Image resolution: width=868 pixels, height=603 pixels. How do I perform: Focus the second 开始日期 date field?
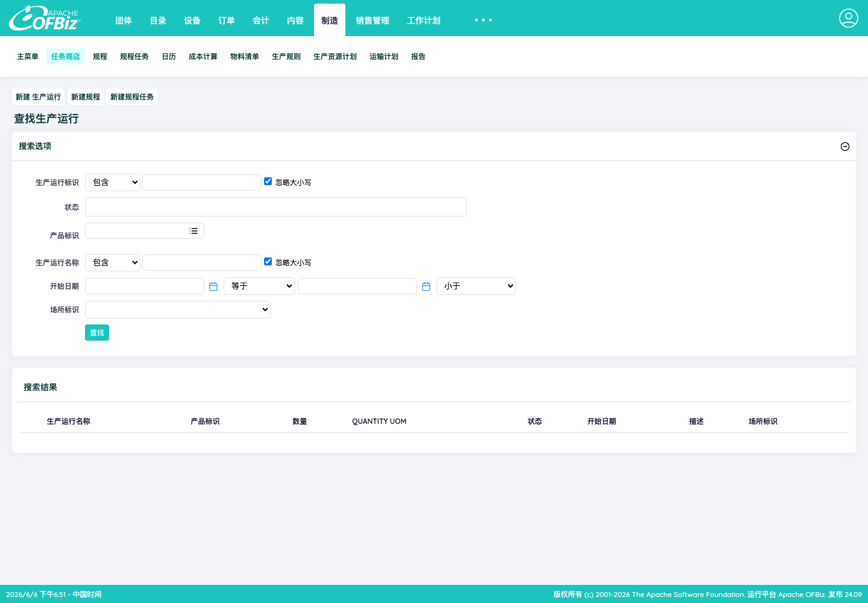click(x=357, y=286)
